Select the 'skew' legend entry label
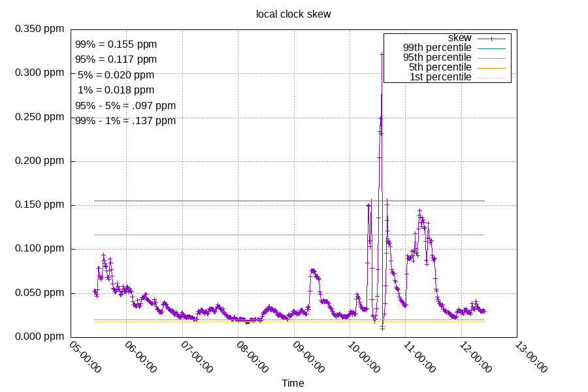The height and width of the screenshot is (392, 588). tap(459, 38)
